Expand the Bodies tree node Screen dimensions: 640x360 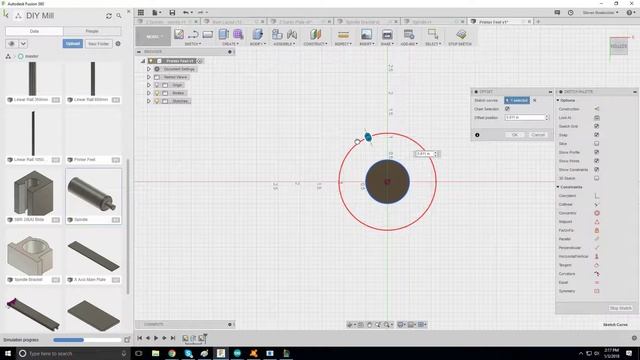pos(149,93)
